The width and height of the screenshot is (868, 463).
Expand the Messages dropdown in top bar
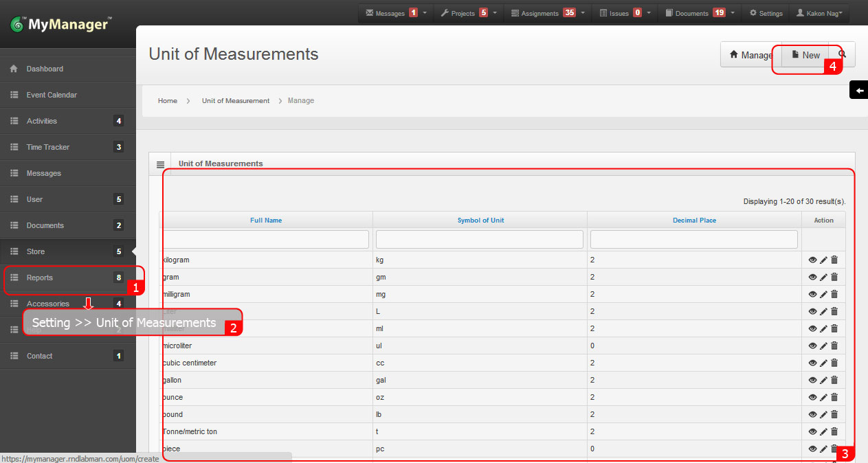point(425,13)
